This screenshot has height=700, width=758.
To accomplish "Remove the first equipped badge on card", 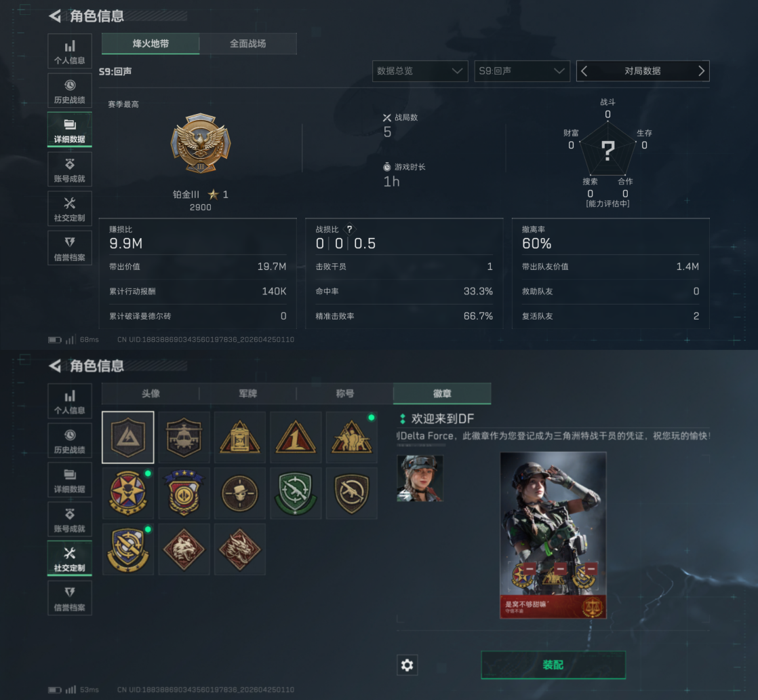I will [530, 568].
